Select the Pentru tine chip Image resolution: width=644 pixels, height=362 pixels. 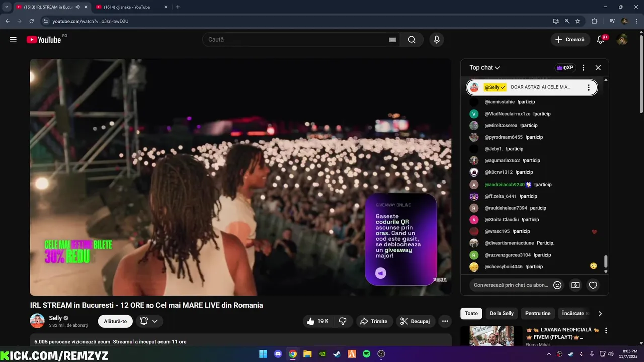538,313
